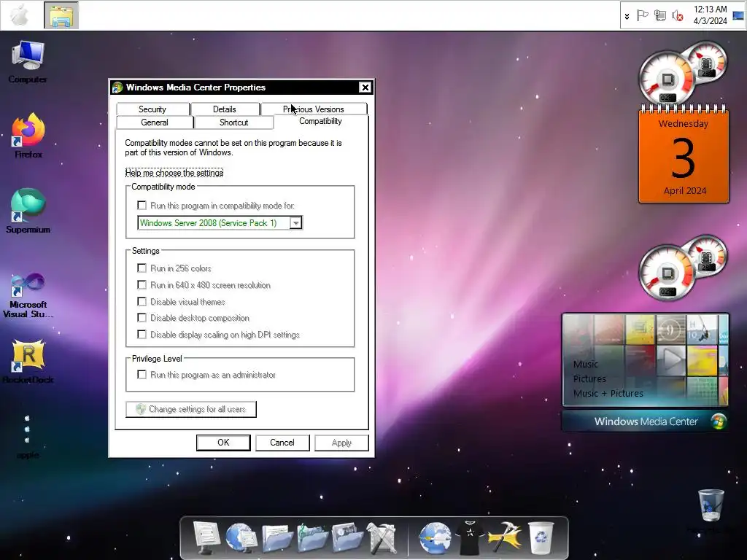Open the Windows Server 2008 compatibility dropdown
The image size is (747, 560).
point(296,223)
